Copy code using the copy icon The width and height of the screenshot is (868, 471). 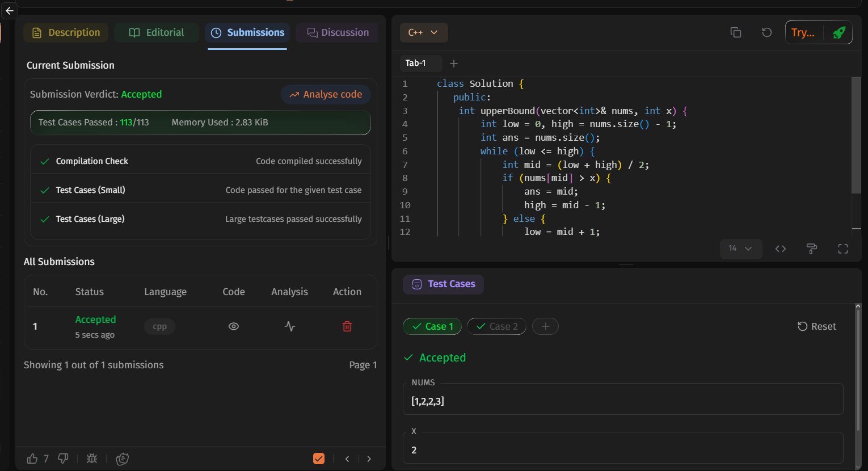click(x=736, y=32)
